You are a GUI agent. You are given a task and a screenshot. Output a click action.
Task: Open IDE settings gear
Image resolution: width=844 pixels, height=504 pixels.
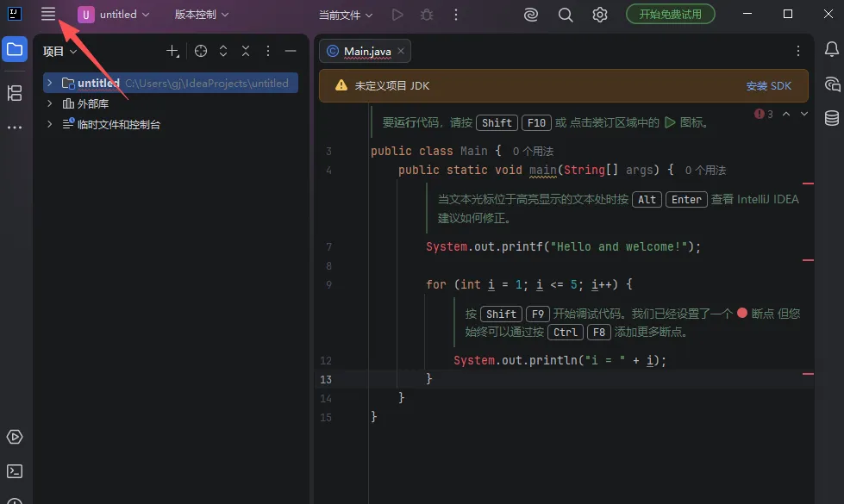600,15
